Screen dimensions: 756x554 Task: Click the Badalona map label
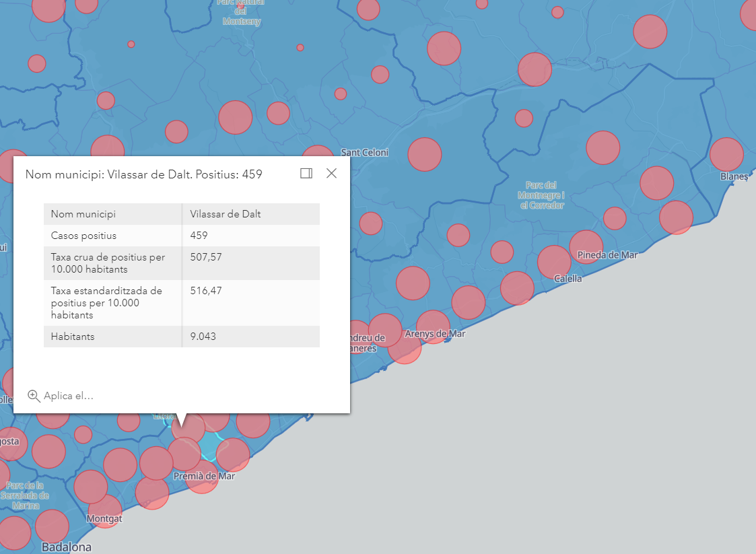pos(67,547)
